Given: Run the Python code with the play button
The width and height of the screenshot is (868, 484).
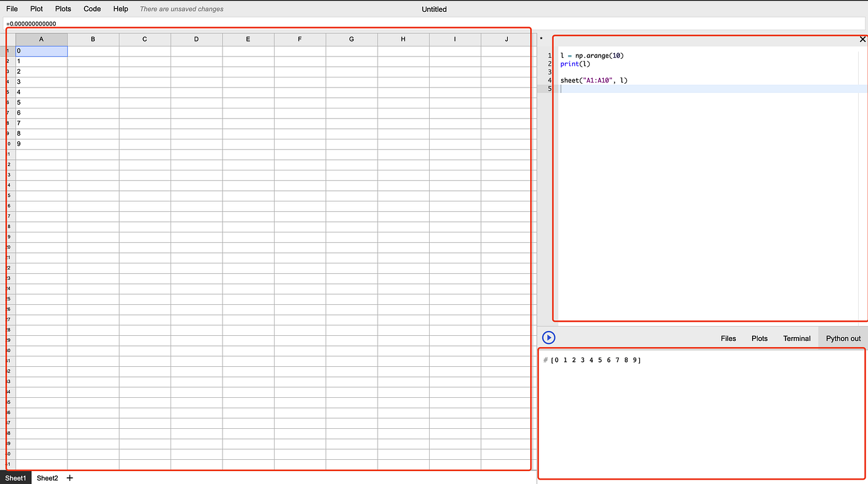Looking at the screenshot, I should [x=548, y=337].
